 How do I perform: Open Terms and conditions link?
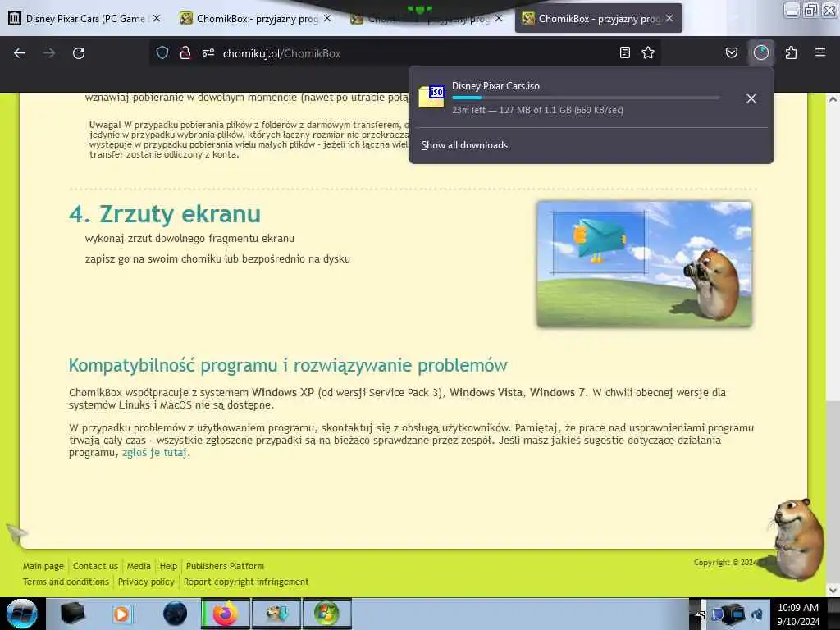pyautogui.click(x=66, y=582)
